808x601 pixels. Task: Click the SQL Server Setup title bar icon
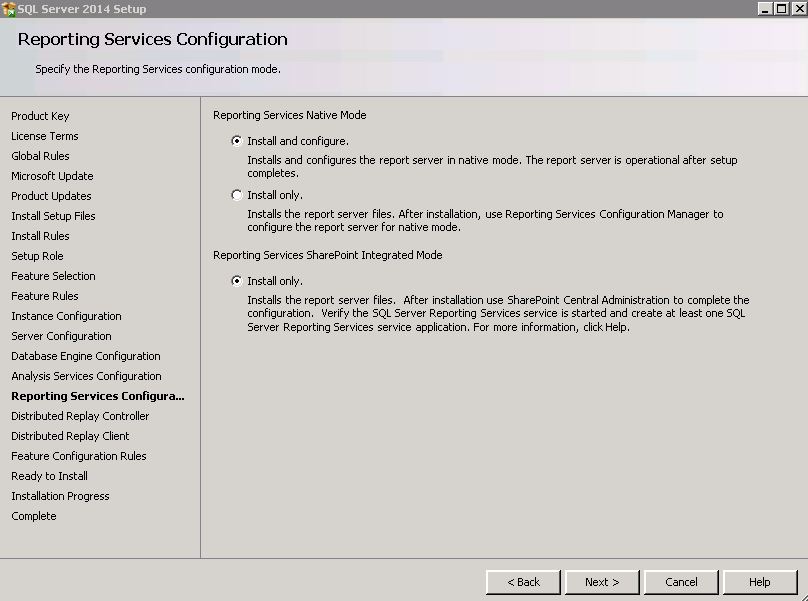pyautogui.click(x=8, y=9)
